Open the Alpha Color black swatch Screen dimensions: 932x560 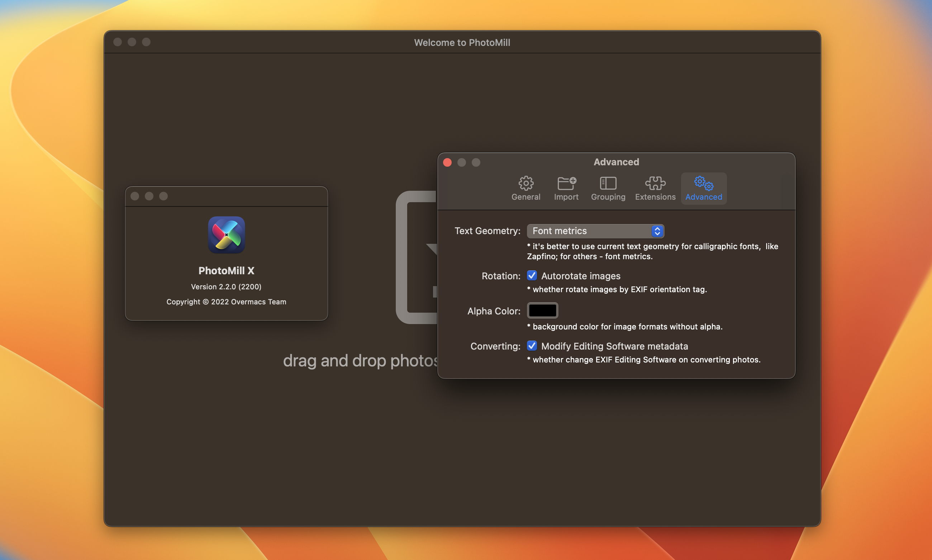coord(542,310)
